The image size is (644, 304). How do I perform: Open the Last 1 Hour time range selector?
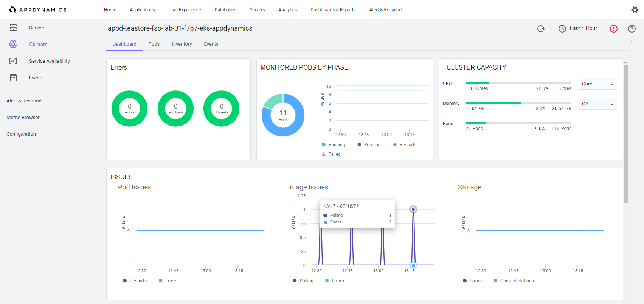pos(578,29)
